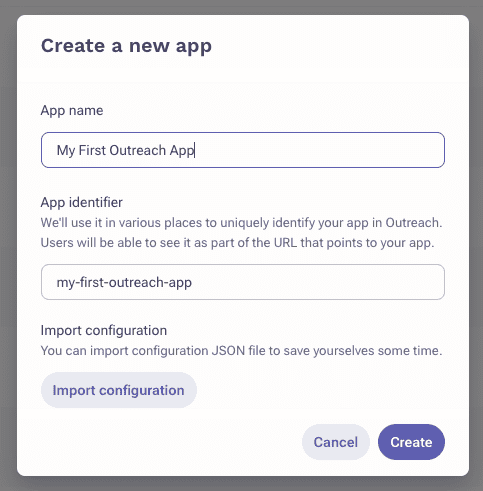483x491 pixels.
Task: Click the "Users will be able to see it" line
Action: [237, 243]
